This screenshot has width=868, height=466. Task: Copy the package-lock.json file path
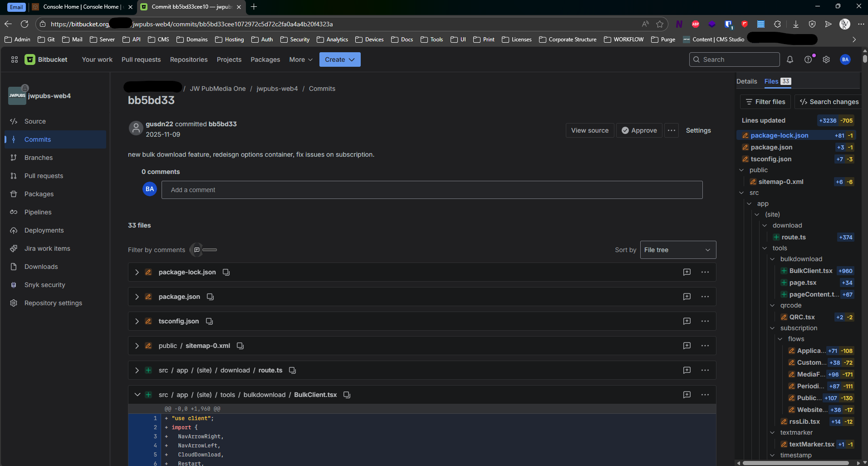pyautogui.click(x=226, y=272)
